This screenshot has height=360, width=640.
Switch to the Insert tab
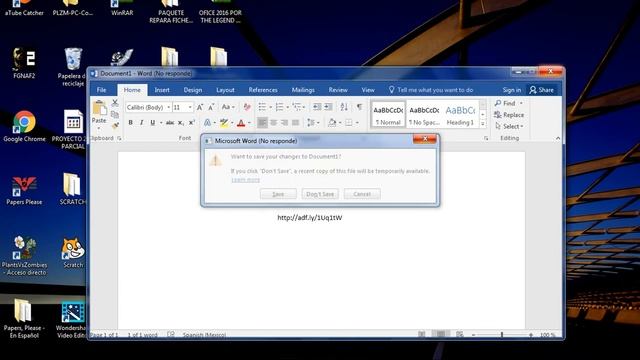[162, 90]
